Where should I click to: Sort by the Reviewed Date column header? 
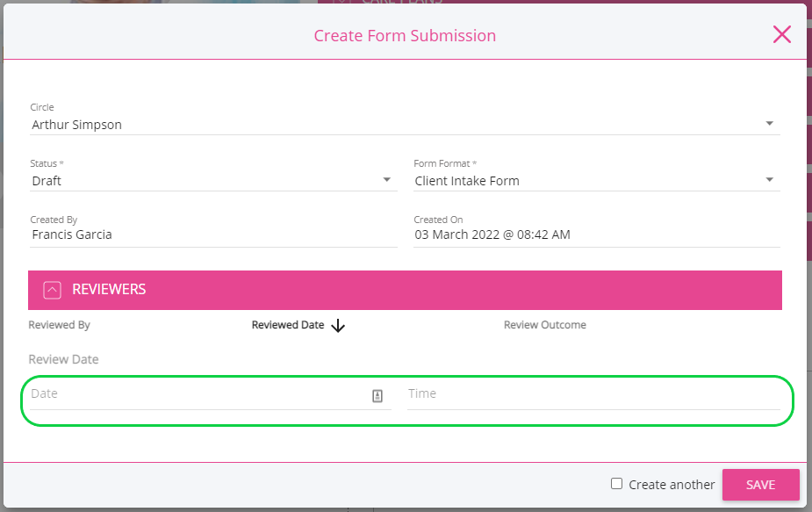coord(287,325)
